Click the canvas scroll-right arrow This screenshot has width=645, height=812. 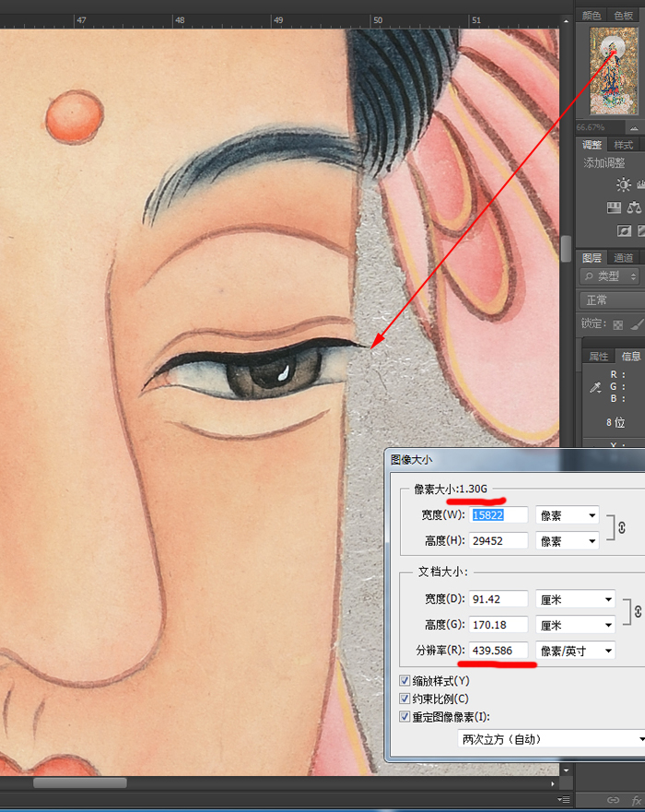553,783
